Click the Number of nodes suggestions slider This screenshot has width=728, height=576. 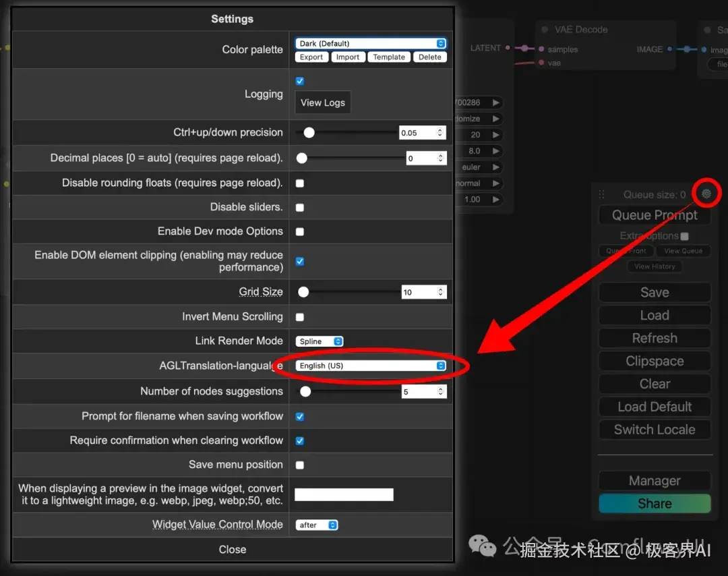pos(348,392)
